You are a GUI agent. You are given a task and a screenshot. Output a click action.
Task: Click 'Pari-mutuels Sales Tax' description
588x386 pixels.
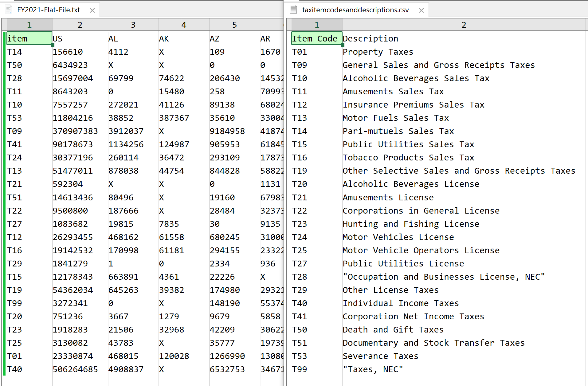pyautogui.click(x=398, y=131)
